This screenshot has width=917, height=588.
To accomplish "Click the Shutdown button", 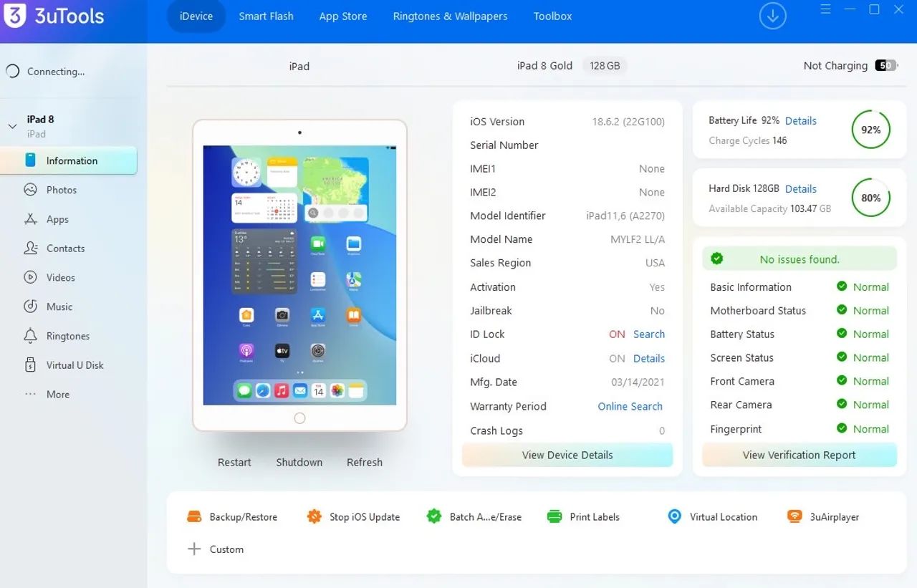I will pyautogui.click(x=299, y=462).
